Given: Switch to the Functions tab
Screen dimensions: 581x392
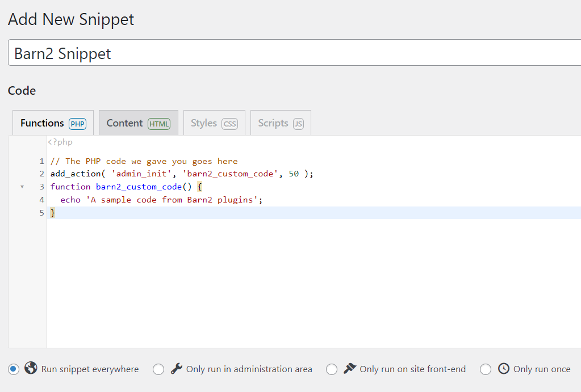Looking at the screenshot, I should pos(53,123).
